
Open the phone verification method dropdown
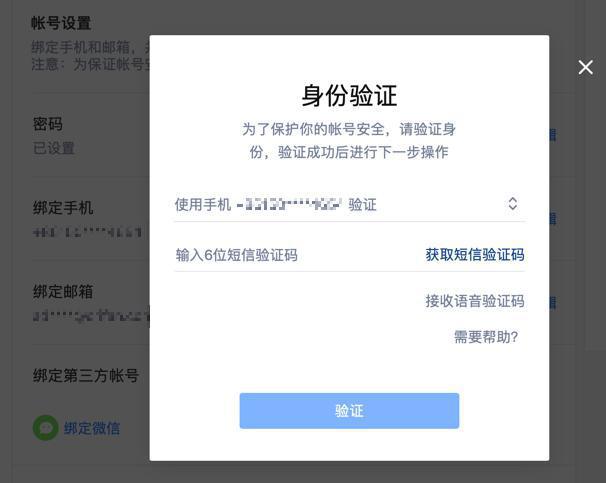(x=349, y=204)
